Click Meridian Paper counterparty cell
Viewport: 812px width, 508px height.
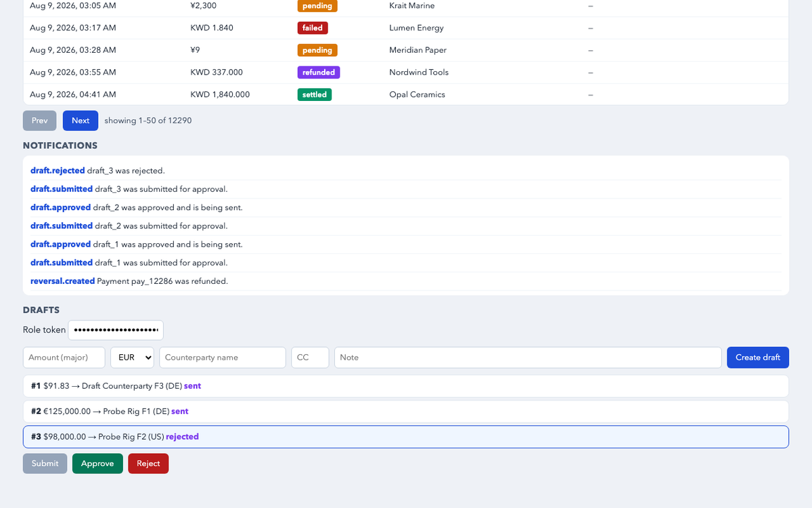(418, 50)
